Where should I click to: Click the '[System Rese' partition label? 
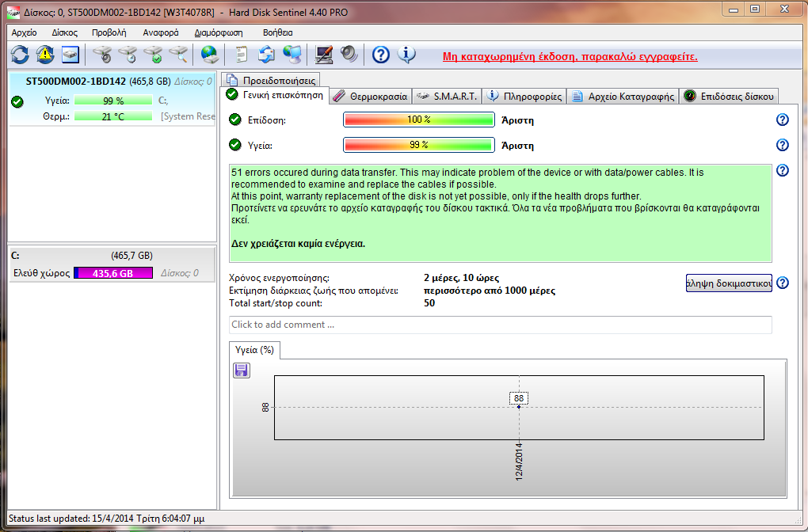click(x=188, y=116)
